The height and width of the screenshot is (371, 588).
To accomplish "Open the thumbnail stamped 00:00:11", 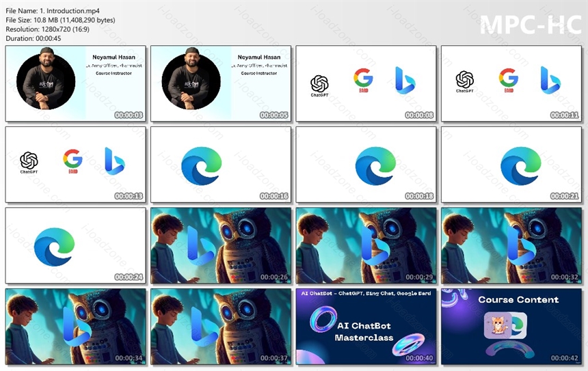I will coord(511,83).
